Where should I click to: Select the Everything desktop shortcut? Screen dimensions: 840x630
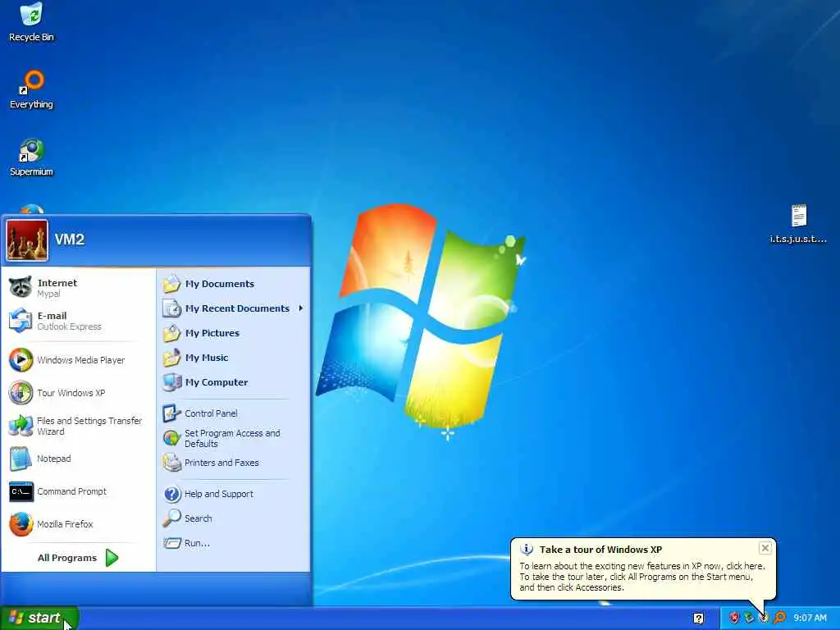31,89
